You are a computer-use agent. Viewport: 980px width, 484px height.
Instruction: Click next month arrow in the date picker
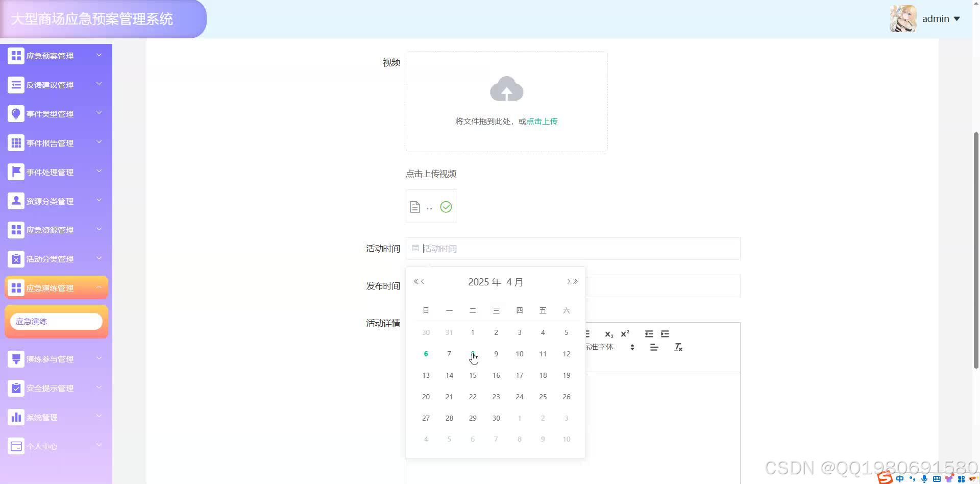568,281
